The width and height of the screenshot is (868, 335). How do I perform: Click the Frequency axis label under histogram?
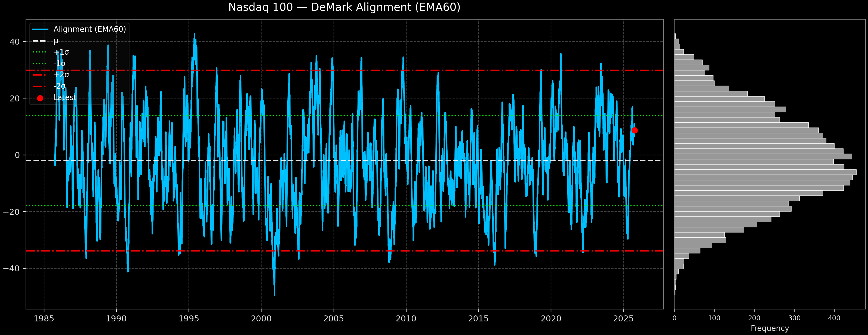coord(769,328)
